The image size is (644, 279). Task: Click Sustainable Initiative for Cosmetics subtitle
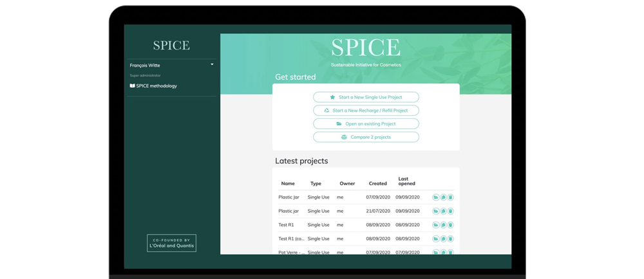pyautogui.click(x=366, y=65)
